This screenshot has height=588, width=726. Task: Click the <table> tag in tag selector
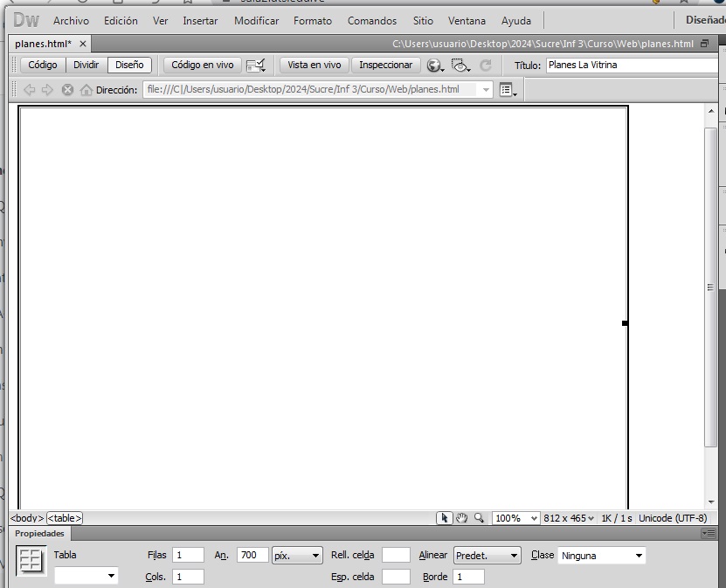coord(65,518)
